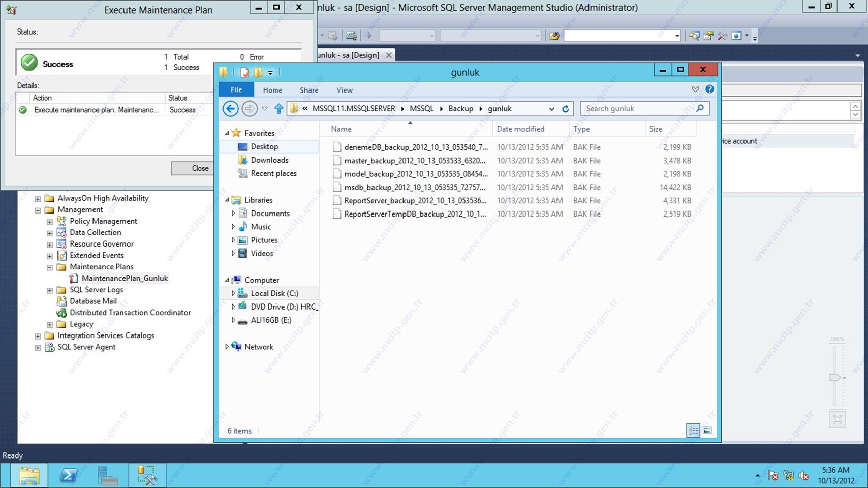Open Downloads in the navigation pane
Viewport: 868px width, 488px height.
coord(269,160)
